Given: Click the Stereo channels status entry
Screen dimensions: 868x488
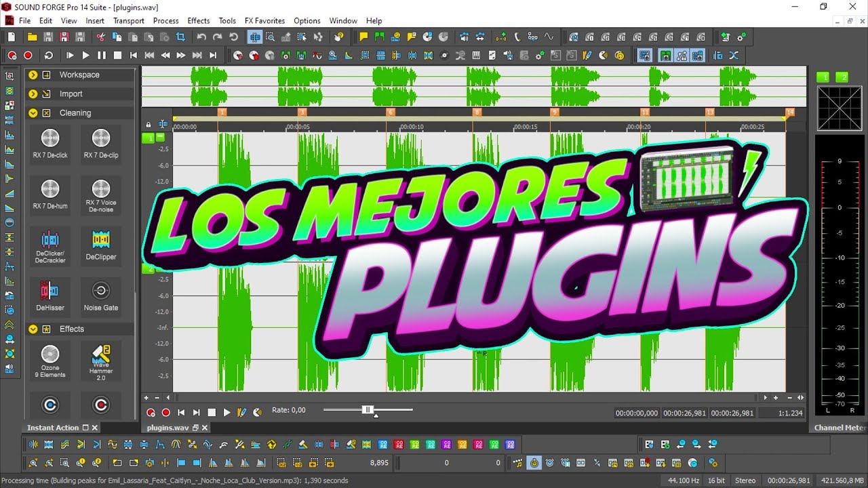Looking at the screenshot, I should click(745, 481).
